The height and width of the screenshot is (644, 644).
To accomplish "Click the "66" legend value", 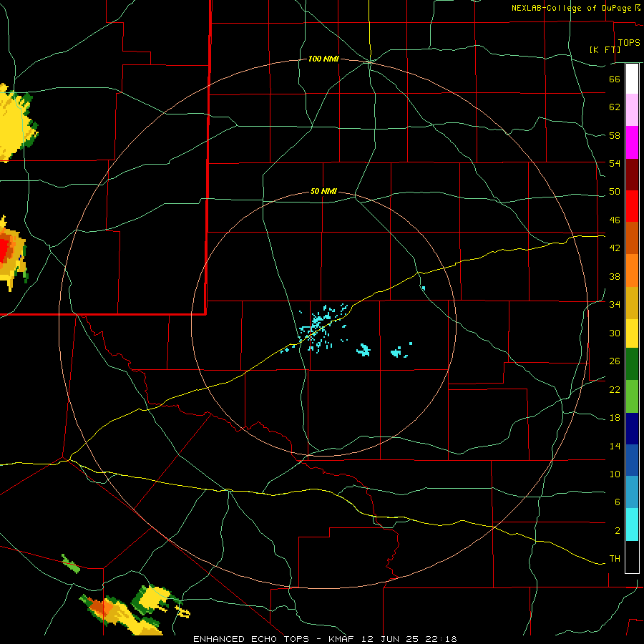I will point(615,79).
